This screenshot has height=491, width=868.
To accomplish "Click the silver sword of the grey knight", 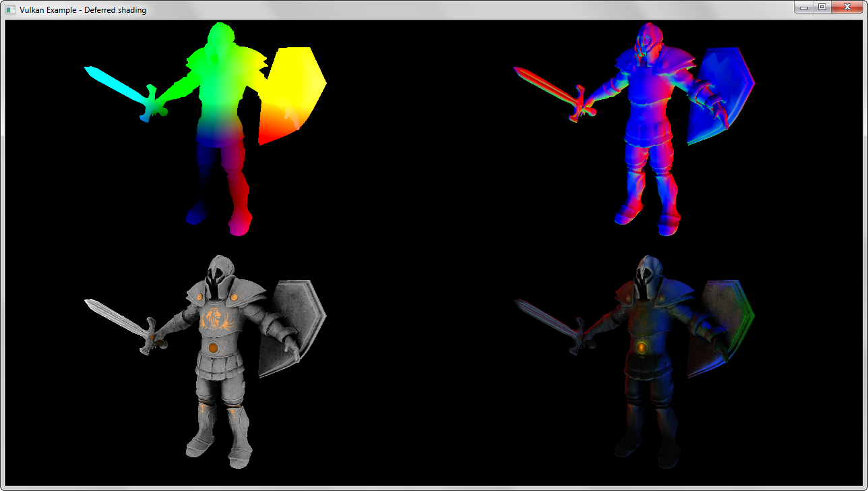I will tap(115, 317).
